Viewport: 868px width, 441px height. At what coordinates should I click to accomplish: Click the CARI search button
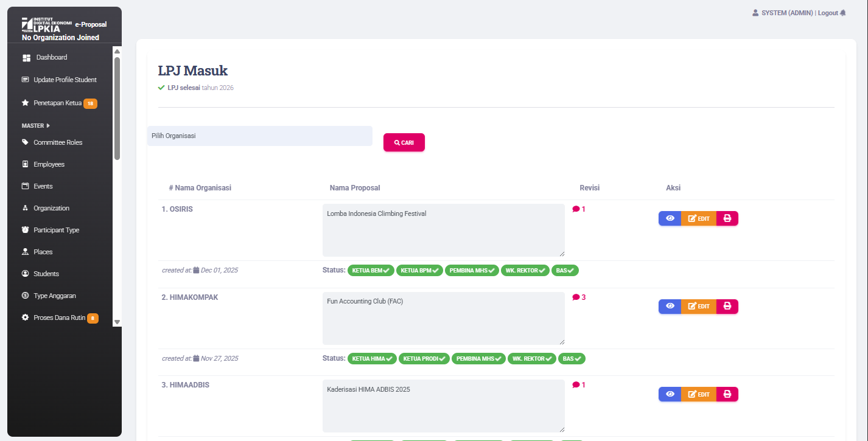[404, 142]
